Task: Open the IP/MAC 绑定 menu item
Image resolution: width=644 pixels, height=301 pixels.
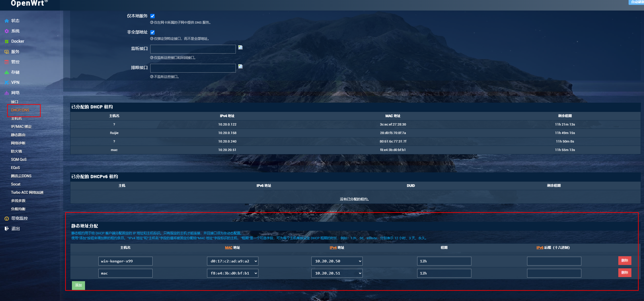Action: point(21,127)
